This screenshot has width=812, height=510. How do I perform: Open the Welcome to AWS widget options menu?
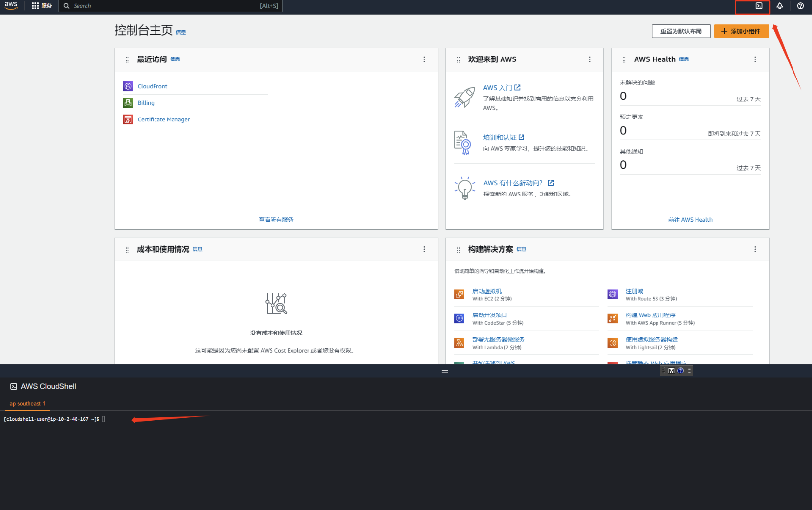coord(590,59)
